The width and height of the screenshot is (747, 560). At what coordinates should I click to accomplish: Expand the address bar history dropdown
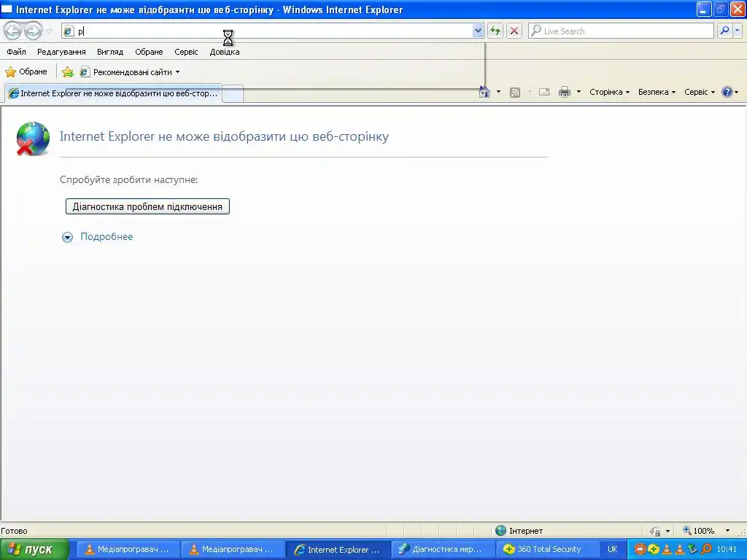(x=478, y=31)
